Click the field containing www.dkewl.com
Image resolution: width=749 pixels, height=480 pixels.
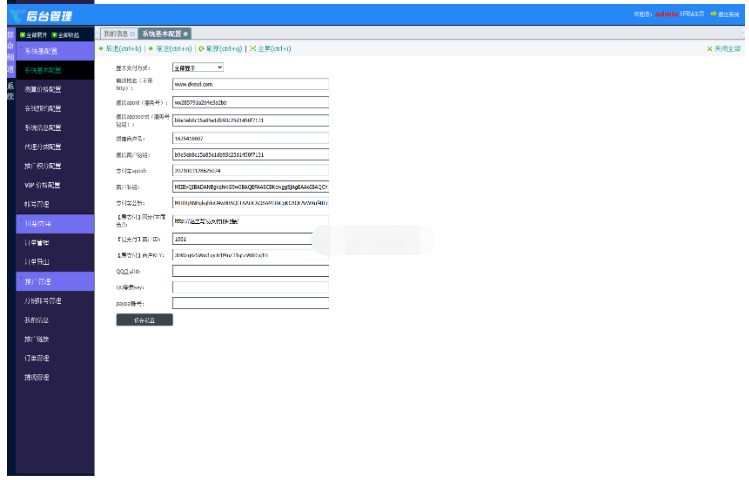coord(250,85)
